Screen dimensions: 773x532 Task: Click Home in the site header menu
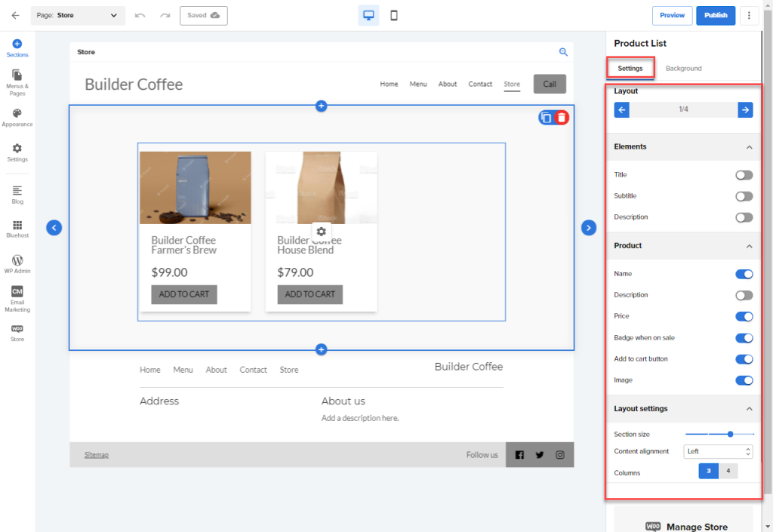pos(389,84)
